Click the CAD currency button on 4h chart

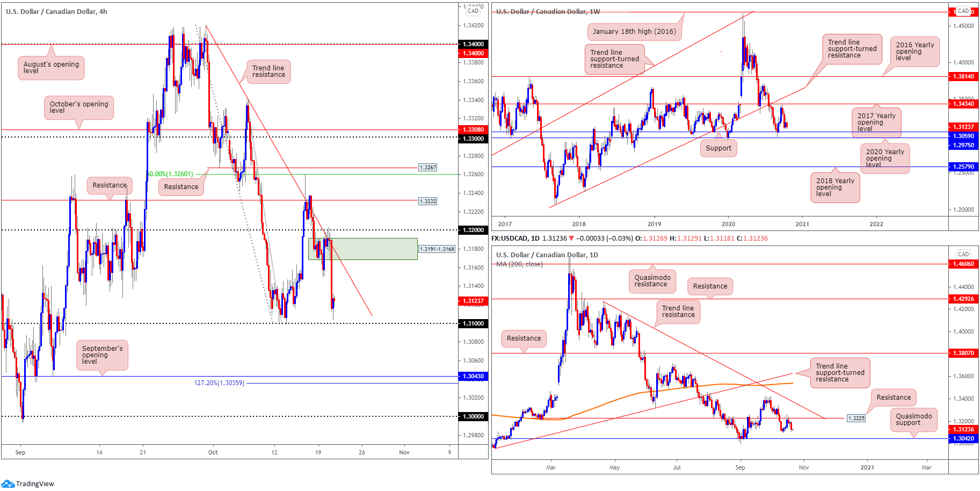473,11
